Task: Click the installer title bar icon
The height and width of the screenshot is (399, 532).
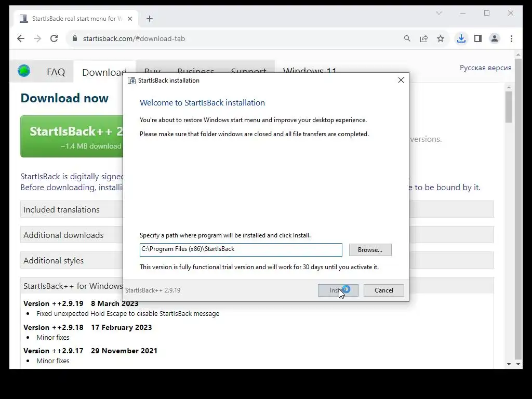Action: pyautogui.click(x=131, y=81)
